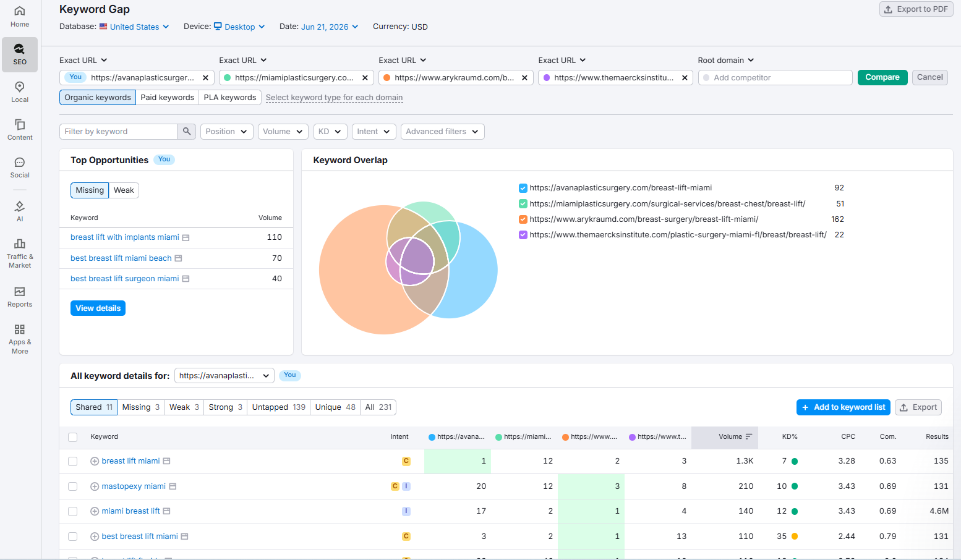961x560 pixels.
Task: Click plus icon beside mastopexy miami keyword
Action: [95, 486]
